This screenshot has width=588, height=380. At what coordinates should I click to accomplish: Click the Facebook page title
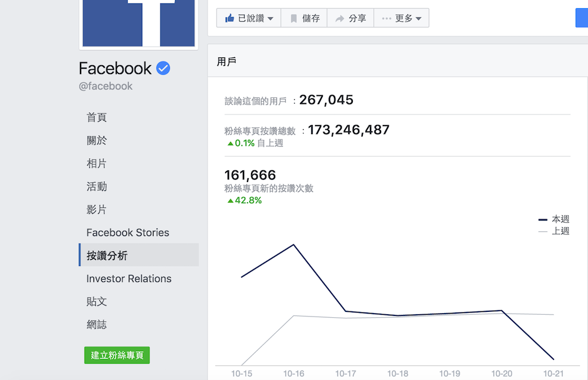tap(115, 68)
